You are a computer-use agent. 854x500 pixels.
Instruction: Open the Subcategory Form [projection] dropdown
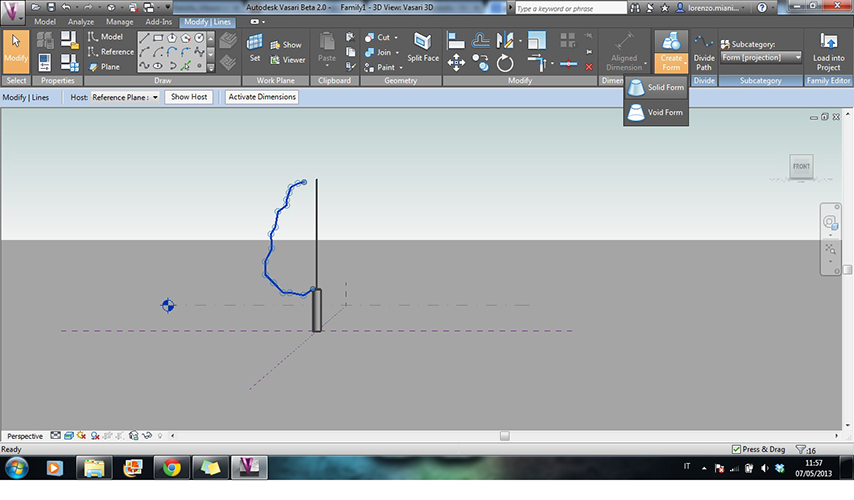click(x=761, y=57)
